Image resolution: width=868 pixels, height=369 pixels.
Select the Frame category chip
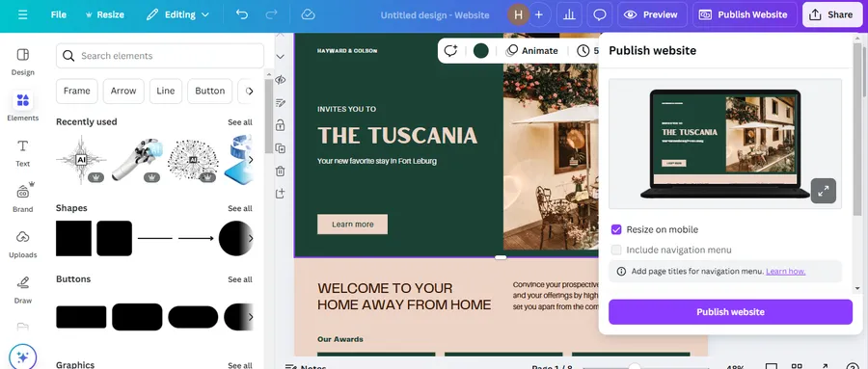click(77, 92)
